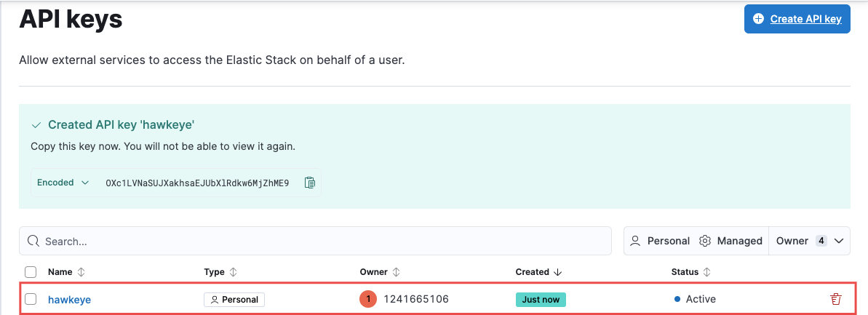Open the Owner filter dropdown
868x315 pixels.
810,241
